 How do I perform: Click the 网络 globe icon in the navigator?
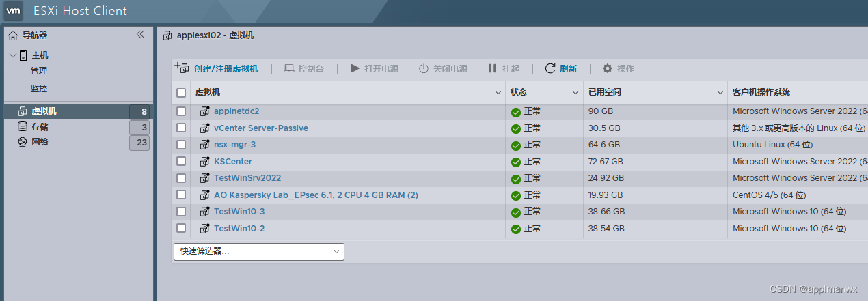point(23,142)
